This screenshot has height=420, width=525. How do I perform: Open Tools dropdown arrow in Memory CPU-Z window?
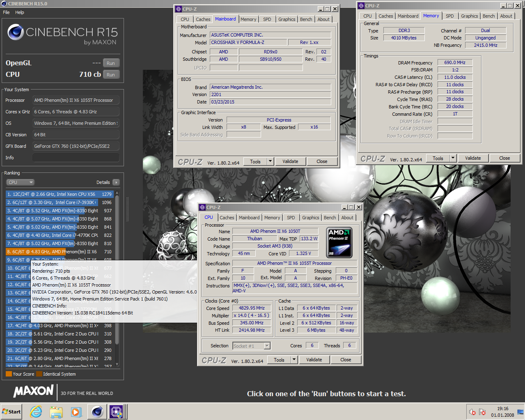click(453, 158)
